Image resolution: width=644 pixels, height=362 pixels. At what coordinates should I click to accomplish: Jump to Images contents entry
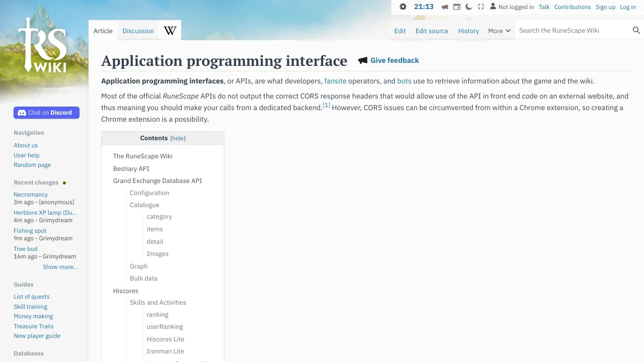pos(157,254)
